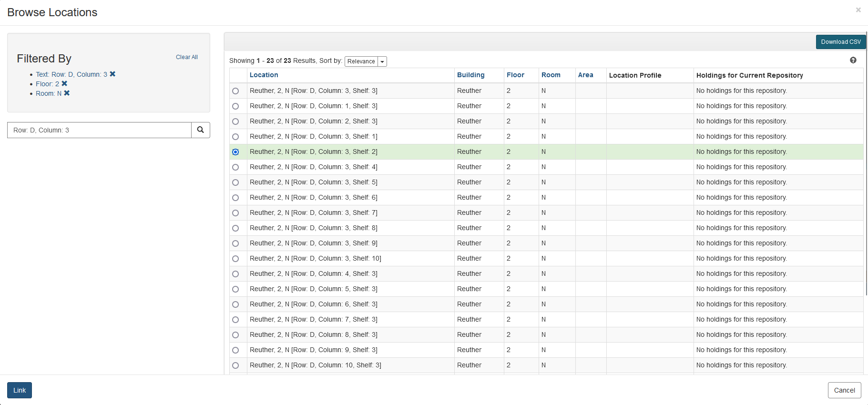This screenshot has height=405, width=868.
Task: Click Clear All filters link
Action: pos(186,57)
